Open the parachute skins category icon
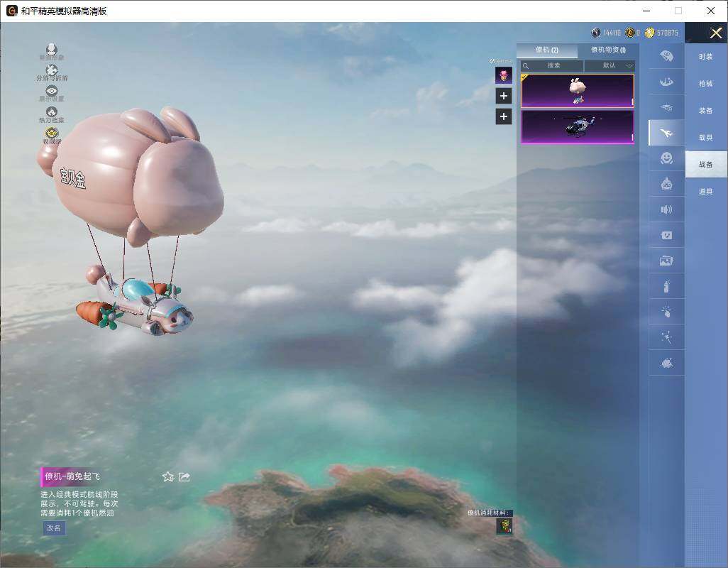Screen dimensions: 728x568 [666, 56]
